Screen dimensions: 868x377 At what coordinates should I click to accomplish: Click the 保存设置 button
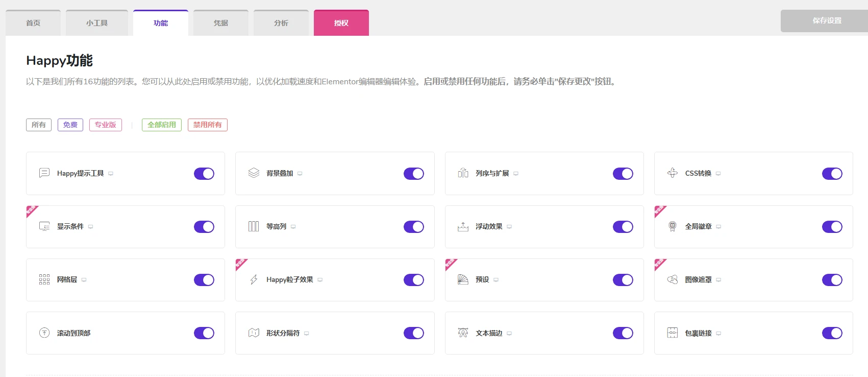(x=824, y=21)
